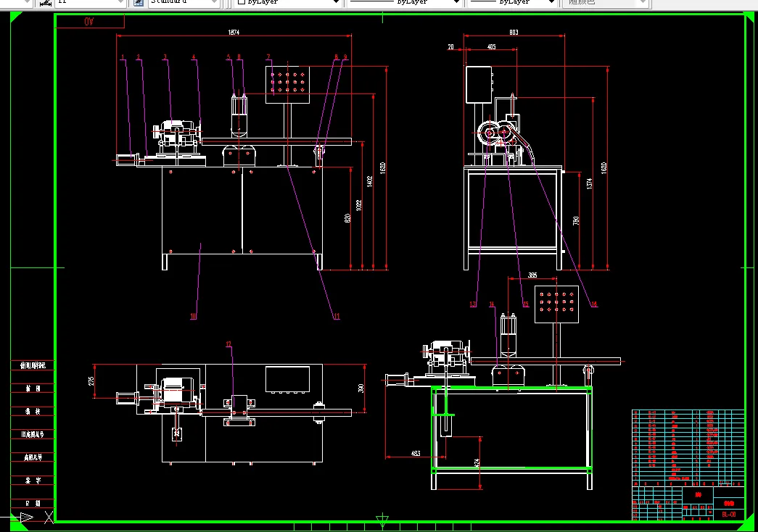
Task: Click the dimension style icon in toolbar
Action: click(46, 2)
